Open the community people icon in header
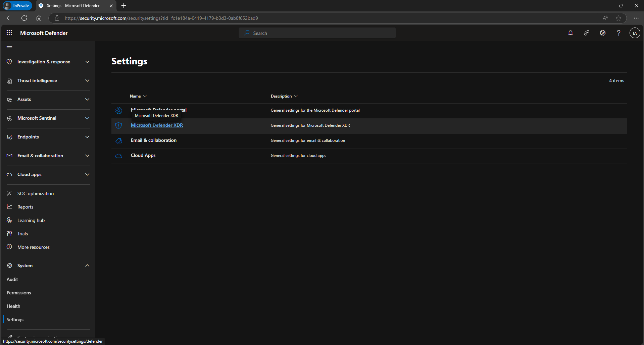The image size is (644, 345). pyautogui.click(x=587, y=33)
